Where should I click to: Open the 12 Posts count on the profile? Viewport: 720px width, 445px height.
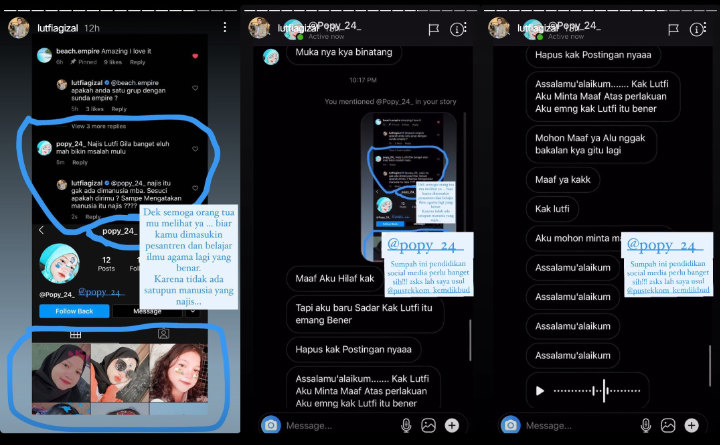point(106,264)
